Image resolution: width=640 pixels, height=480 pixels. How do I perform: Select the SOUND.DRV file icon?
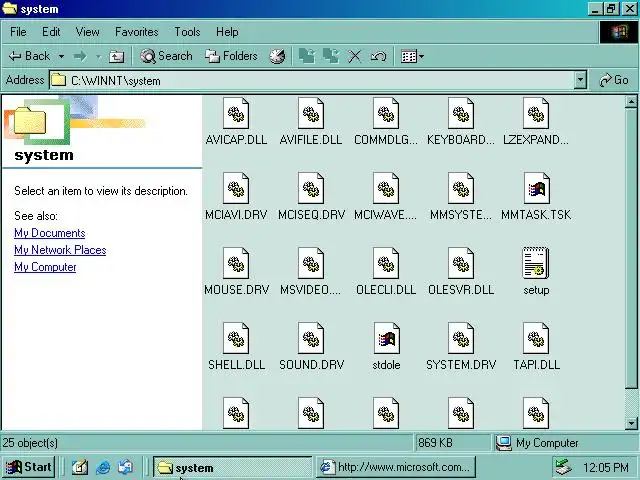(x=311, y=338)
